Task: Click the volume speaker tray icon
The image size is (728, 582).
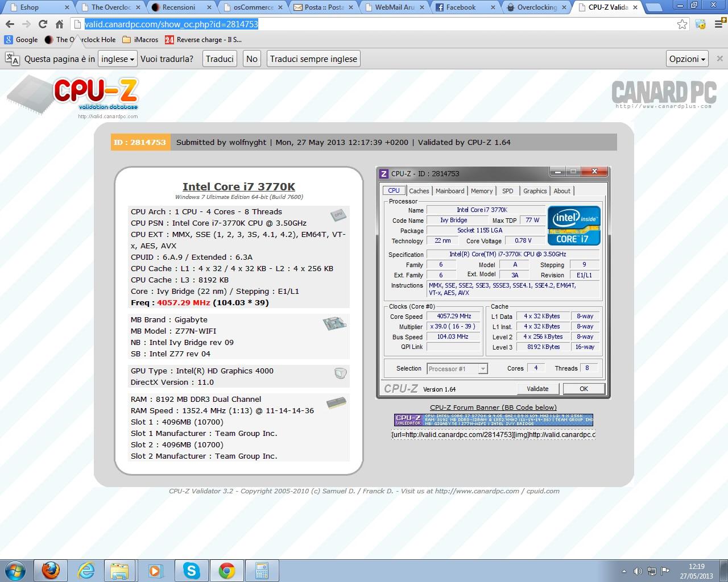Action: 638,571
